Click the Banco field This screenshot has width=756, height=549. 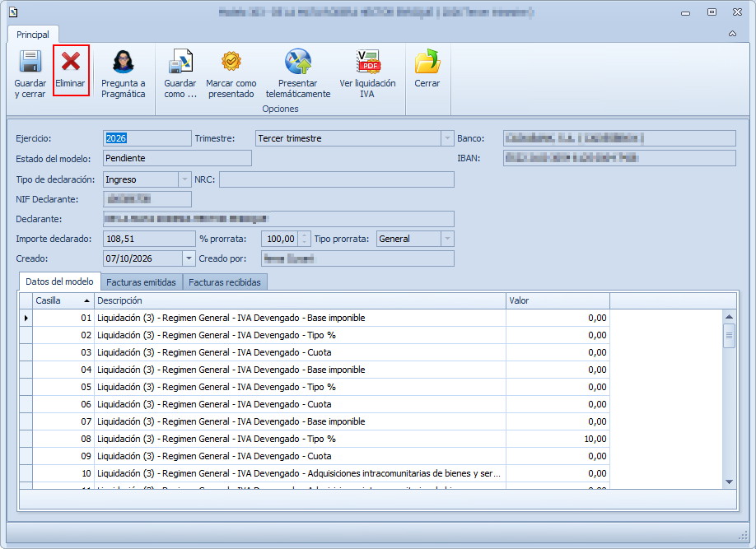point(619,138)
